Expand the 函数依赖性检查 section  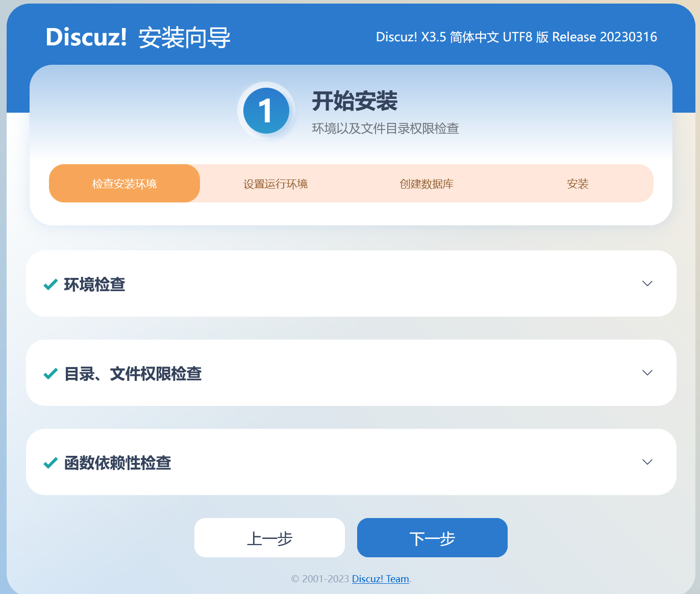[647, 462]
